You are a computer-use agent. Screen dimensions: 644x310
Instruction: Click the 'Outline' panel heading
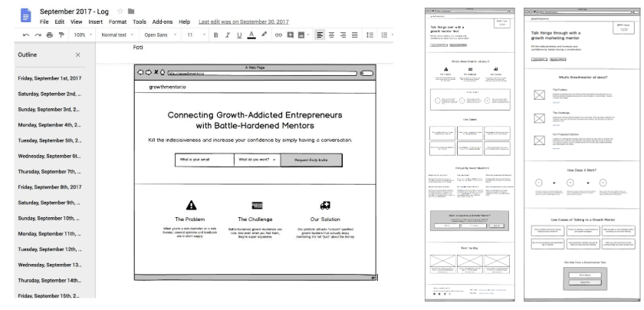pyautogui.click(x=27, y=54)
